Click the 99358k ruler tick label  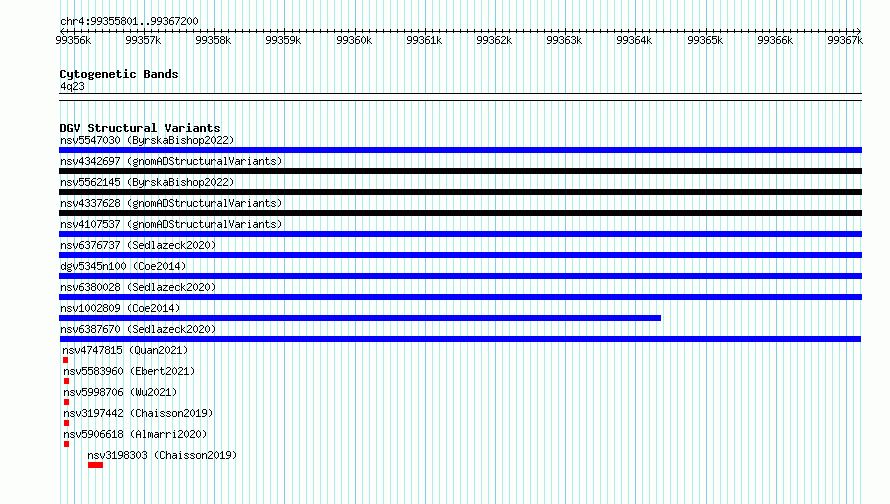(213, 40)
